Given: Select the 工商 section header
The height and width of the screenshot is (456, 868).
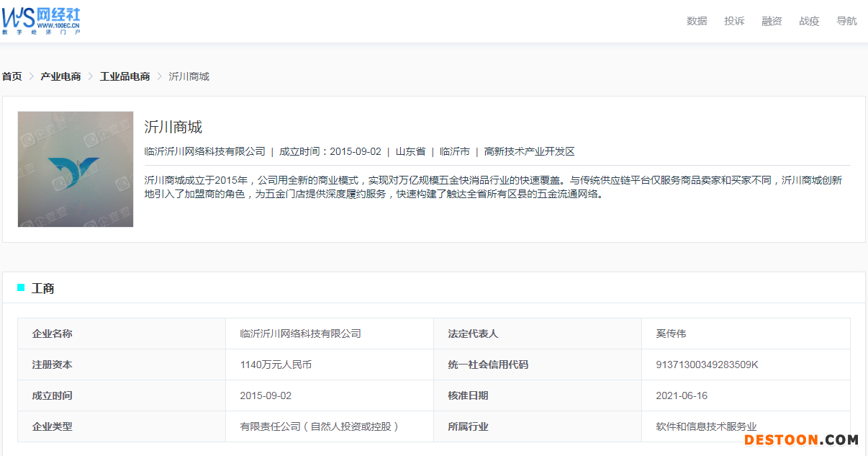Looking at the screenshot, I should [43, 289].
